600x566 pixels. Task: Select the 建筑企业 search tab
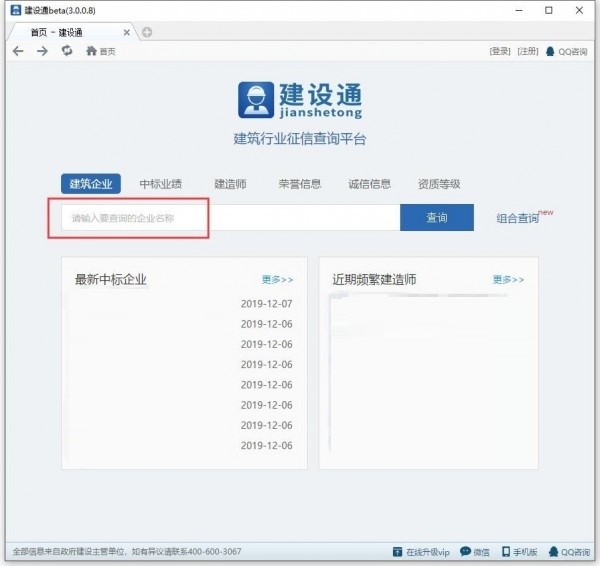click(91, 184)
